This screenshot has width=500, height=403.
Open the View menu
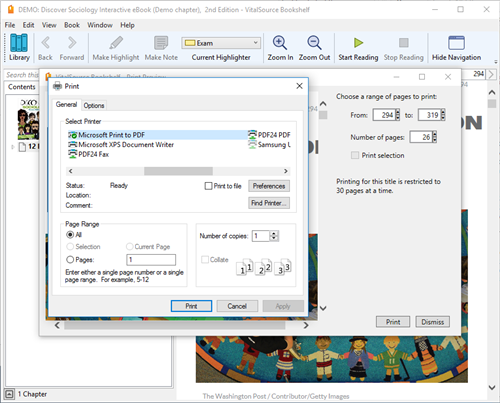click(x=49, y=25)
